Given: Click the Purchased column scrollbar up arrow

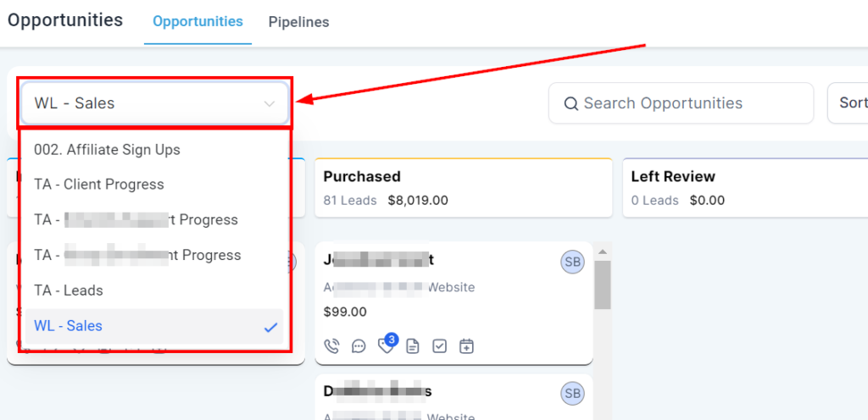Looking at the screenshot, I should (603, 251).
